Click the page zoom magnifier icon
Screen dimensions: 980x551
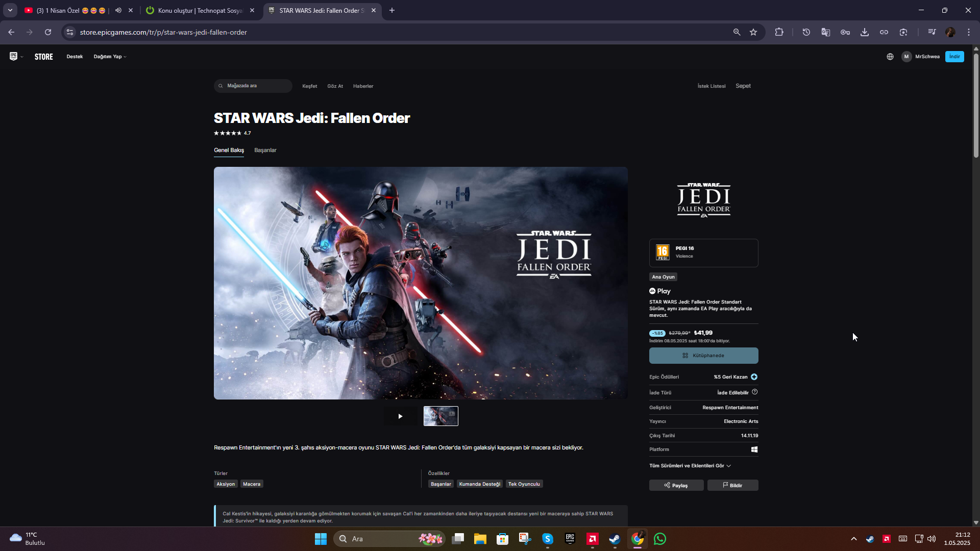pyautogui.click(x=737, y=32)
